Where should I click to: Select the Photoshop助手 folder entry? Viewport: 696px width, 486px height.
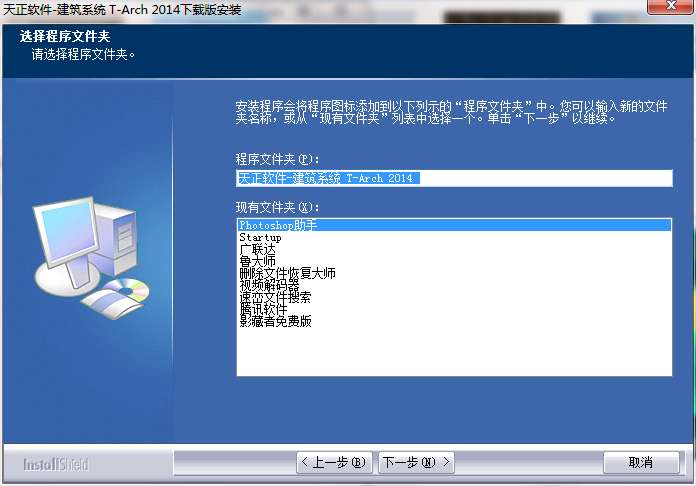point(454,225)
